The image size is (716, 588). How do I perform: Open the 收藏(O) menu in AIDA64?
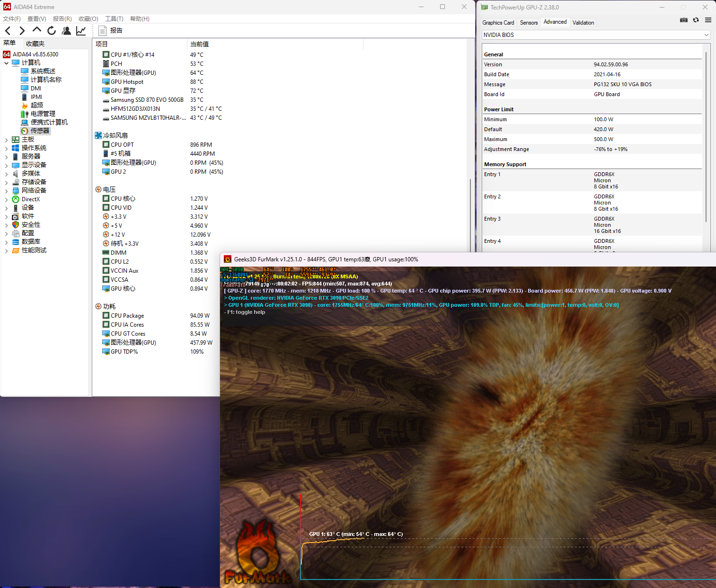[88, 19]
